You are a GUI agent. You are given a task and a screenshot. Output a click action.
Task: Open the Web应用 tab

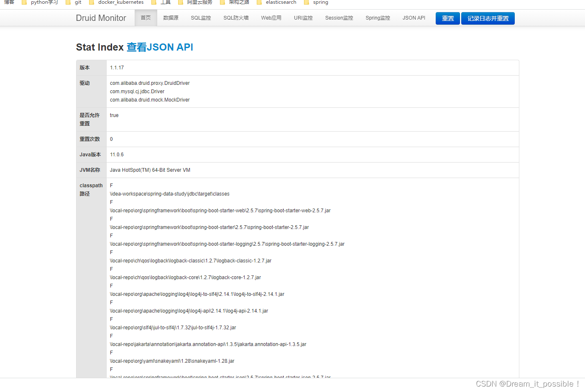(271, 18)
